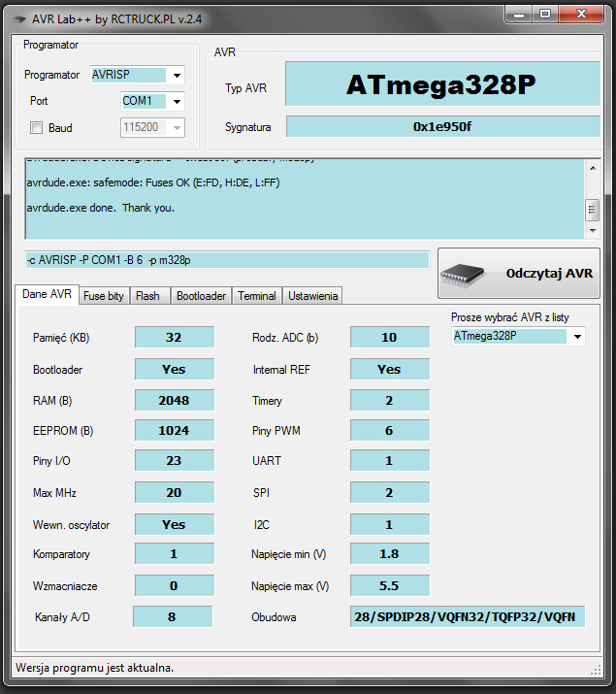Click the Kanały A/D value 8
This screenshot has width=616, height=694.
[x=173, y=616]
